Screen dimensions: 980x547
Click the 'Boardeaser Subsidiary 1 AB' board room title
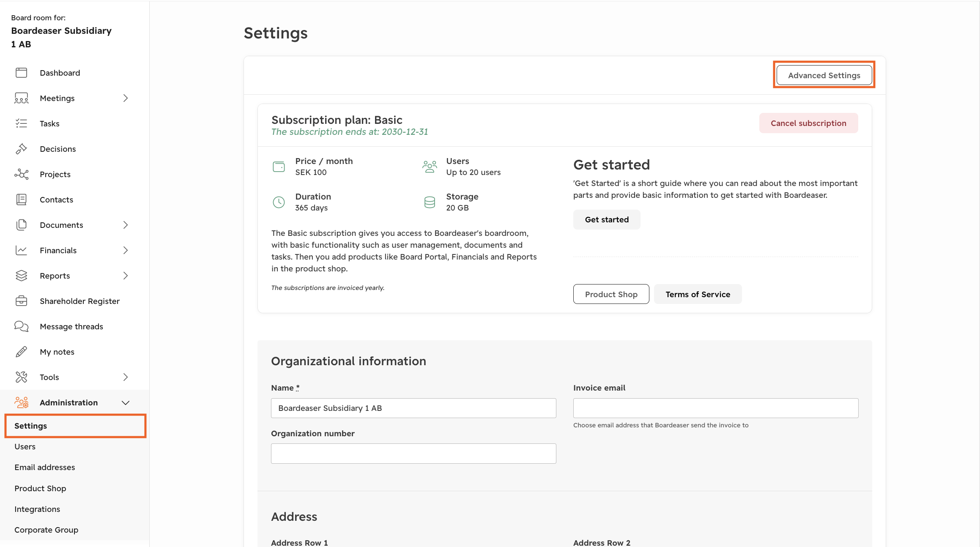point(61,37)
